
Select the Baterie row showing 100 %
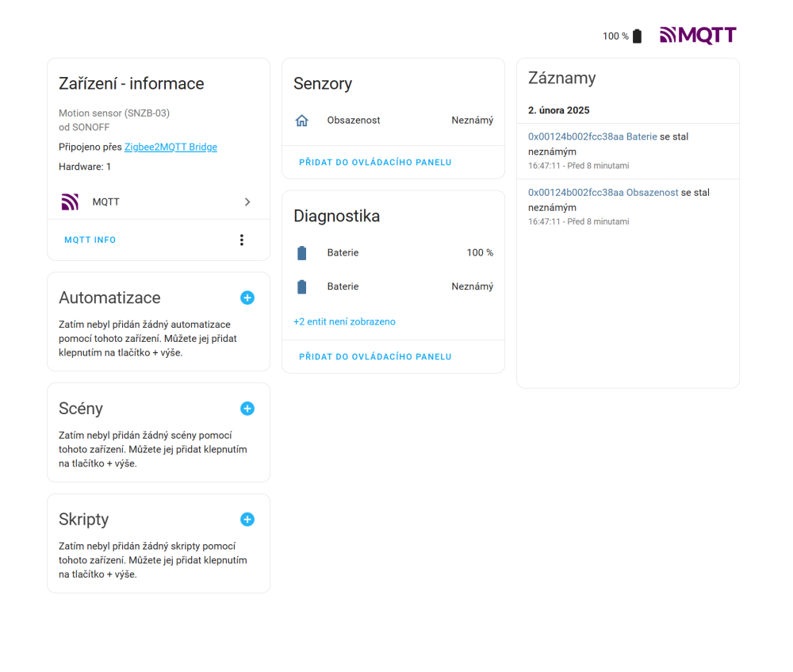(x=393, y=253)
